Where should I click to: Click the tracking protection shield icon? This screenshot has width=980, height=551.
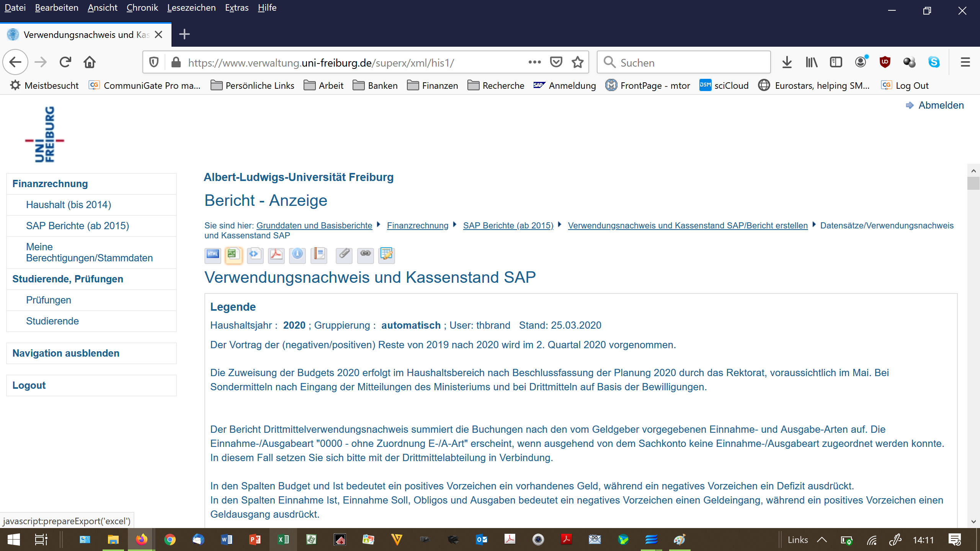click(154, 62)
